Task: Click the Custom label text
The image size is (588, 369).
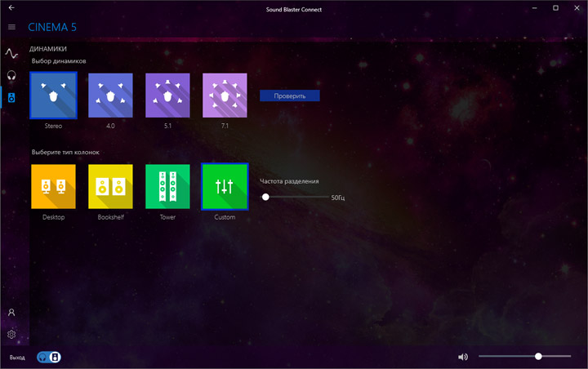Action: coord(225,217)
